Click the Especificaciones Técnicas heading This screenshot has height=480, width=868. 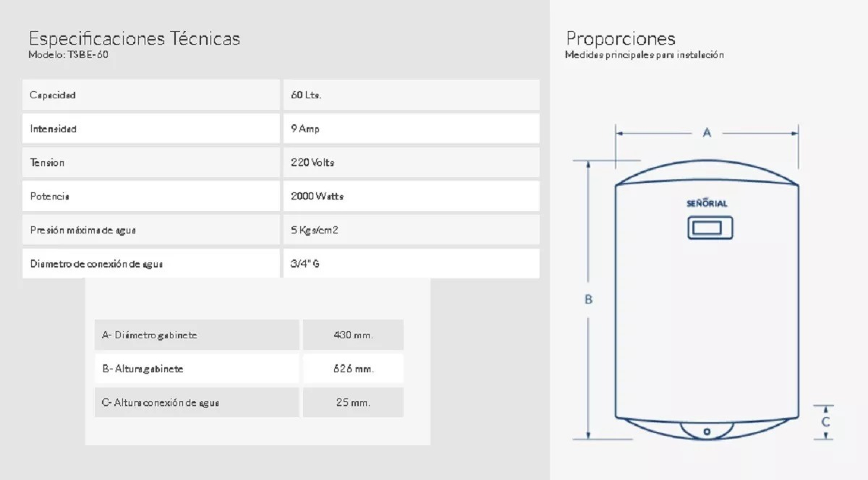click(134, 38)
